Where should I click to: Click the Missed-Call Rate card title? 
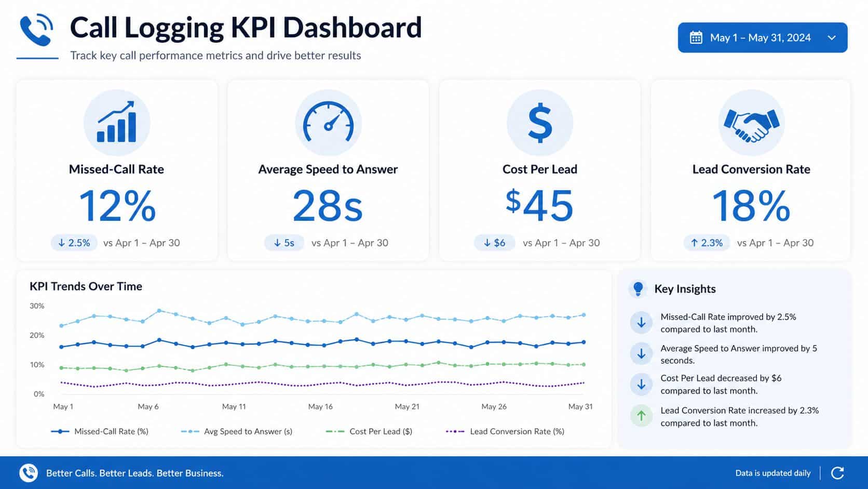coord(116,169)
